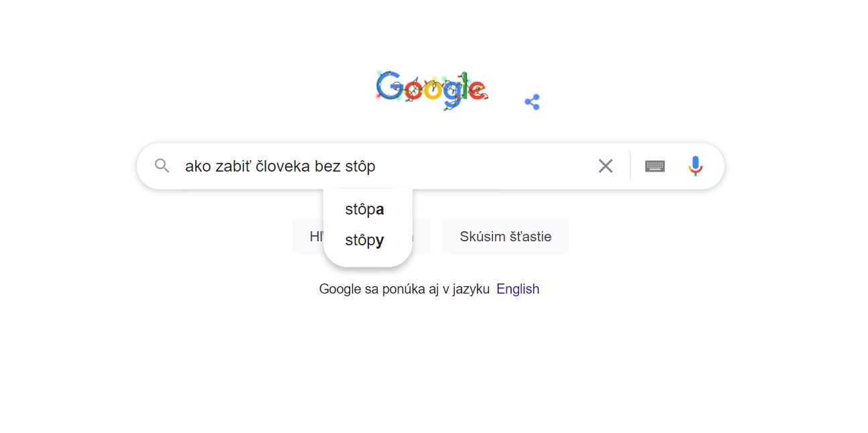The height and width of the screenshot is (433, 868).
Task: Select the "stôpa" autocomplete suggestion
Action: (364, 210)
